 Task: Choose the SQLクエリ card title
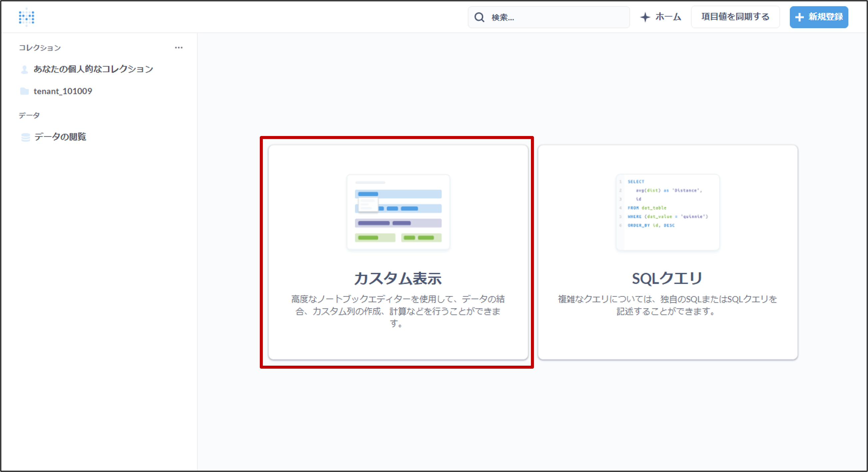coord(667,278)
